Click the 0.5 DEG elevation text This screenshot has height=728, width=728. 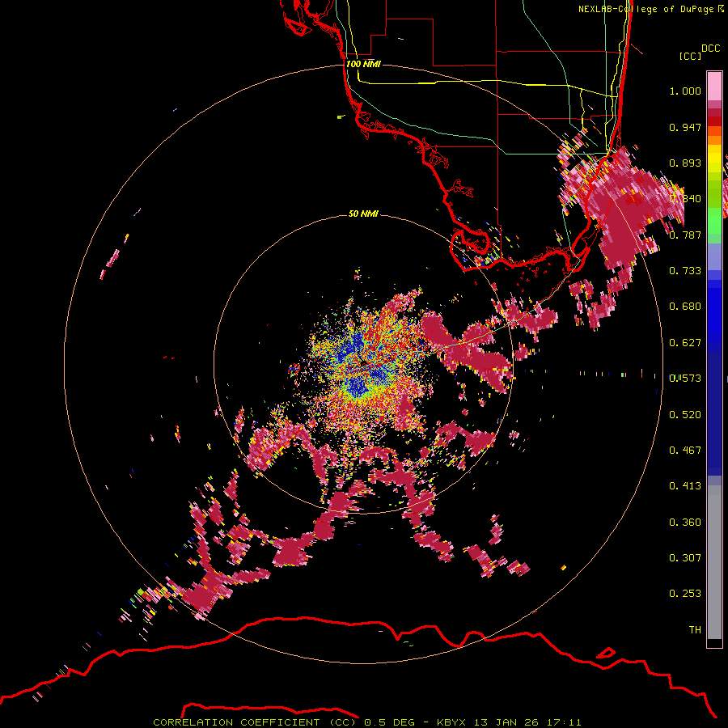coord(390,722)
